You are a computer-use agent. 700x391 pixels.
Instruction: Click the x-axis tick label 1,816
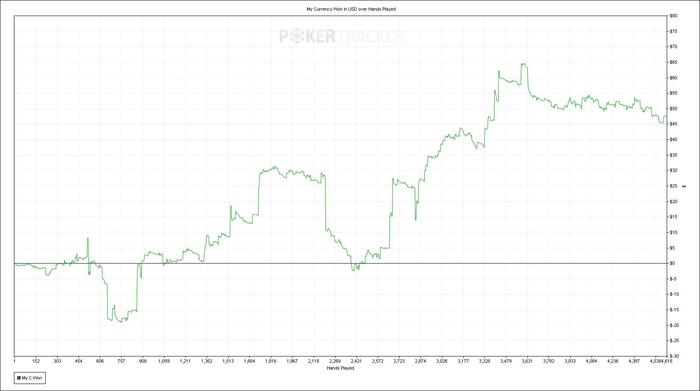271,361
